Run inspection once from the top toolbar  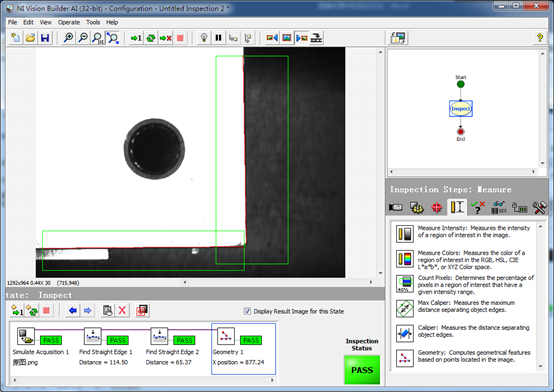136,38
